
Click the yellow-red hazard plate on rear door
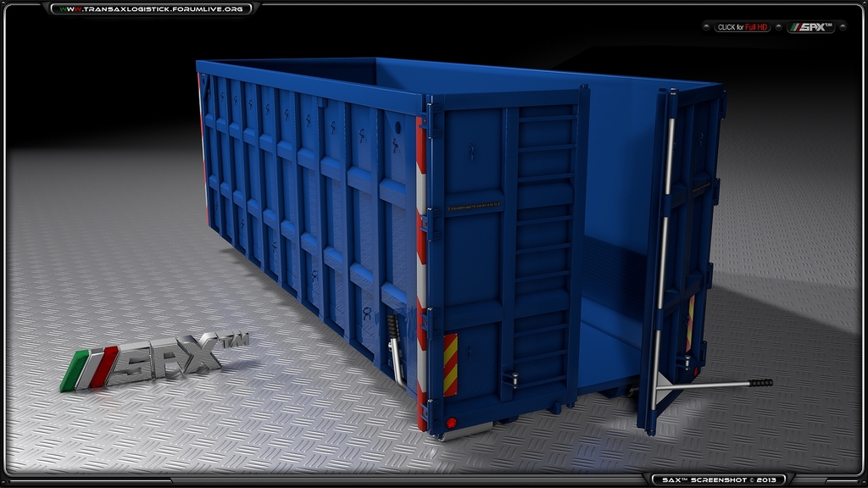[x=450, y=364]
